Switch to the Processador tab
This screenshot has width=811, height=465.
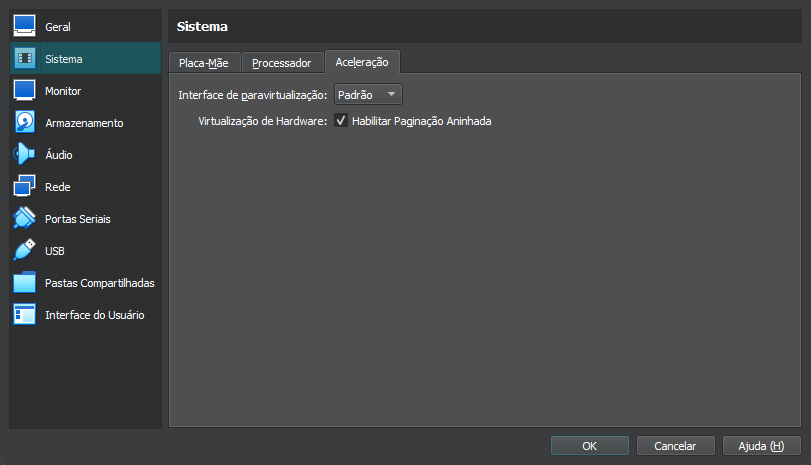click(282, 63)
